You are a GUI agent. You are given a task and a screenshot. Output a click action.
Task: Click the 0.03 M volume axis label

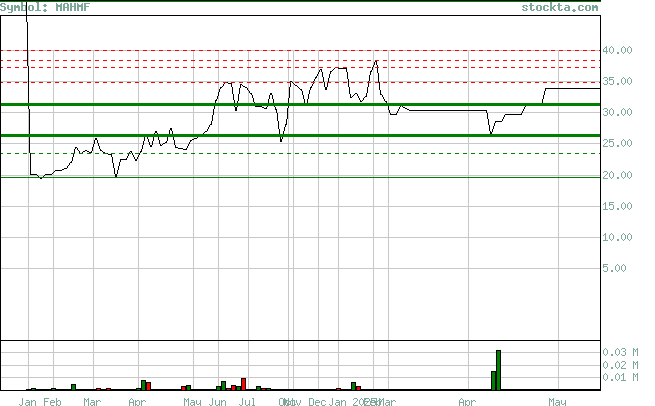[620, 352]
